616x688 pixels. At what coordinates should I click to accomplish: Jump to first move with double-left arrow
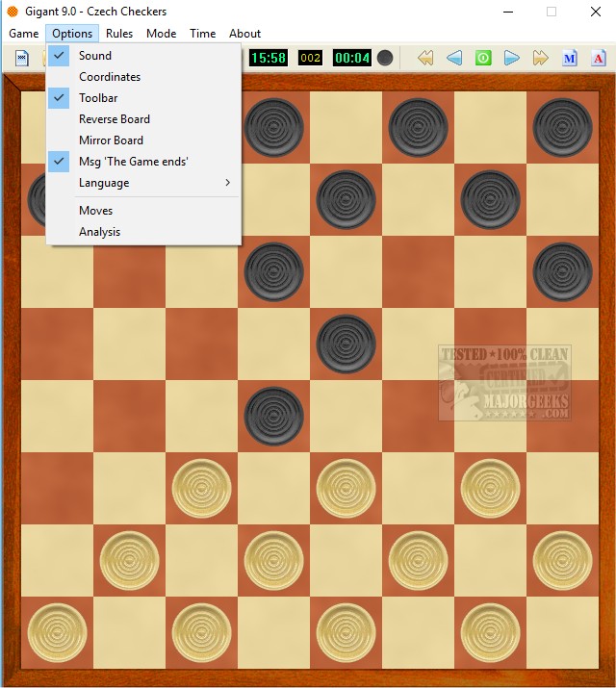(x=425, y=58)
